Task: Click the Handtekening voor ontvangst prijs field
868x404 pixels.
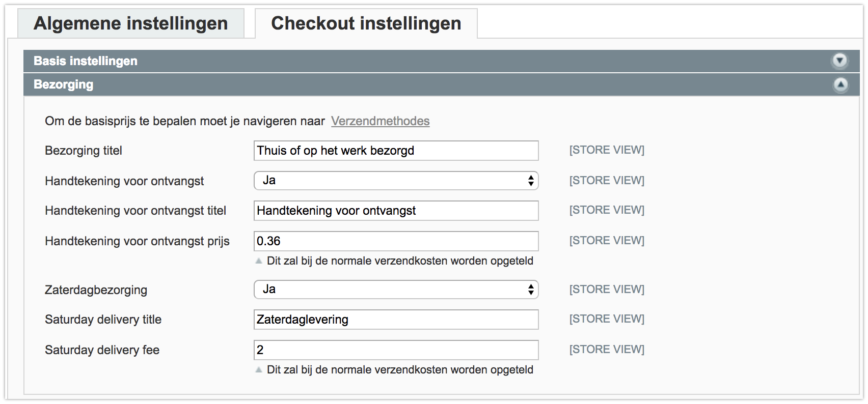Action: 396,241
